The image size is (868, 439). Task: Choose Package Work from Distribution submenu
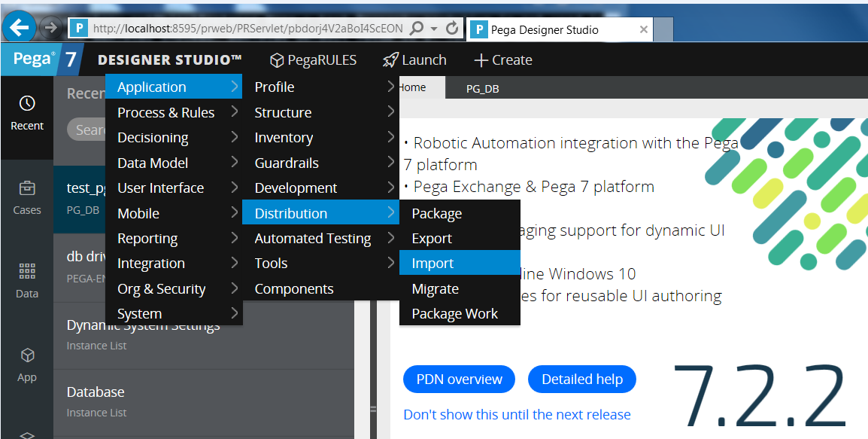(460, 314)
